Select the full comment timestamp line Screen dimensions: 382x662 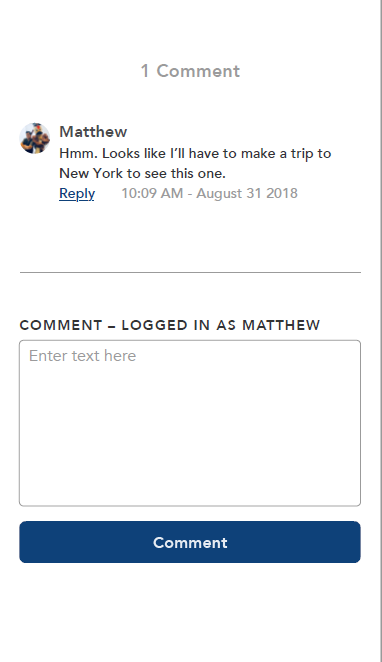coord(209,193)
